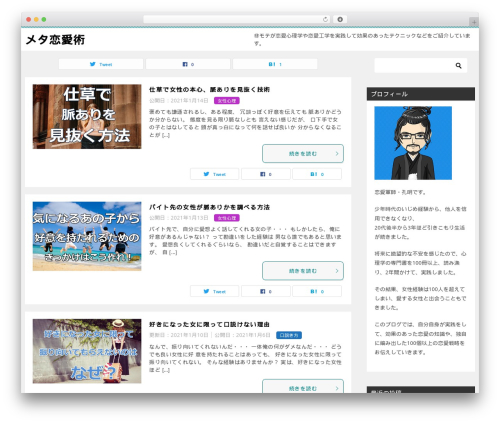Viewport: 500px width, 423px height.
Task: Click the Tweet button under the second post
Action: coord(214,291)
